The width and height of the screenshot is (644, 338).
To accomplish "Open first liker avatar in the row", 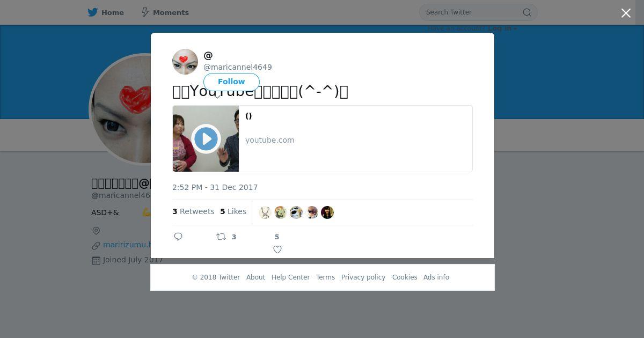I will (x=265, y=212).
